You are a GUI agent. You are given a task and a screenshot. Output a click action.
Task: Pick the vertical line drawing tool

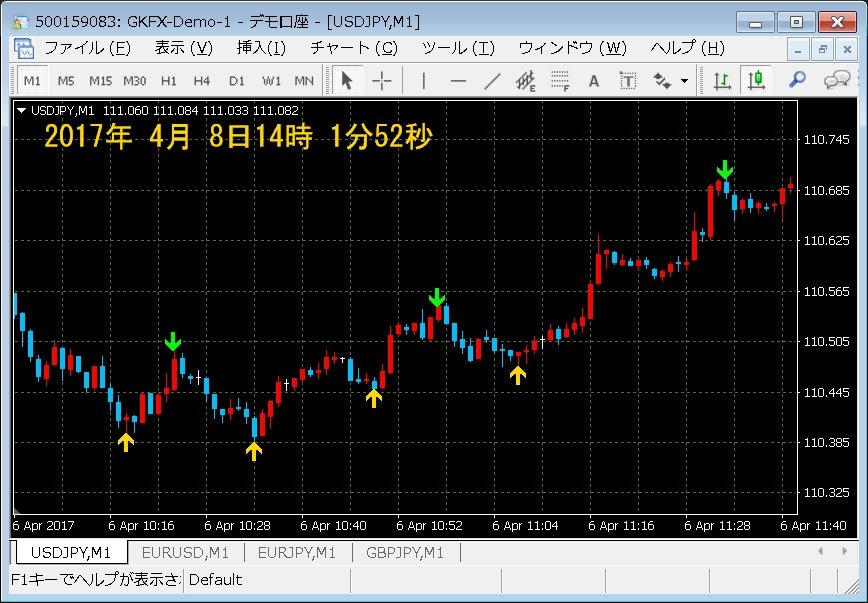(423, 81)
